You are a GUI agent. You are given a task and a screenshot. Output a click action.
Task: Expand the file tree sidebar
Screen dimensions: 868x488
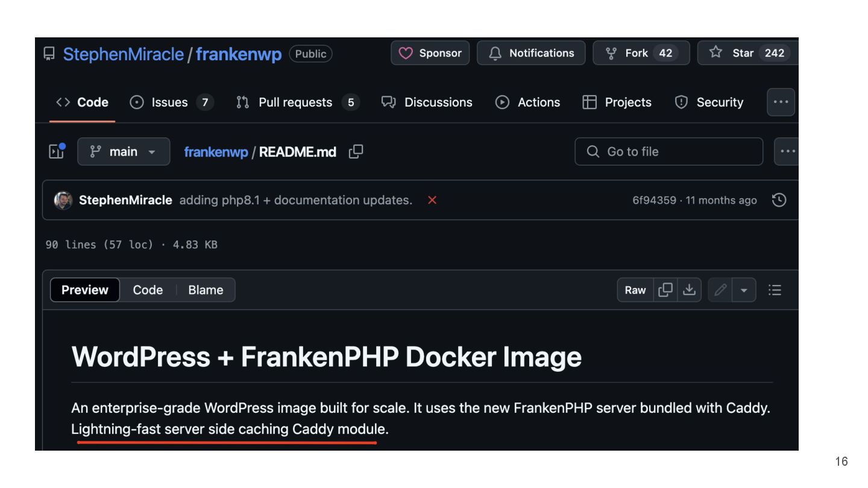tap(56, 151)
